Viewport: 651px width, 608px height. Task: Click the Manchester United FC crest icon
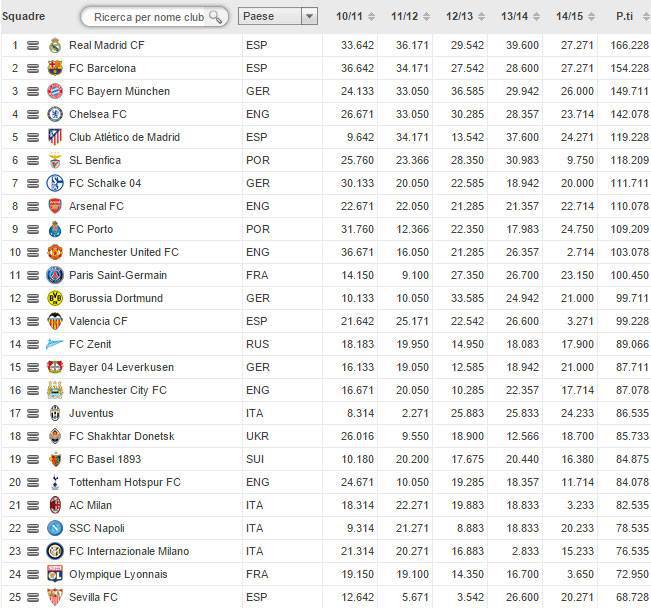(x=55, y=252)
